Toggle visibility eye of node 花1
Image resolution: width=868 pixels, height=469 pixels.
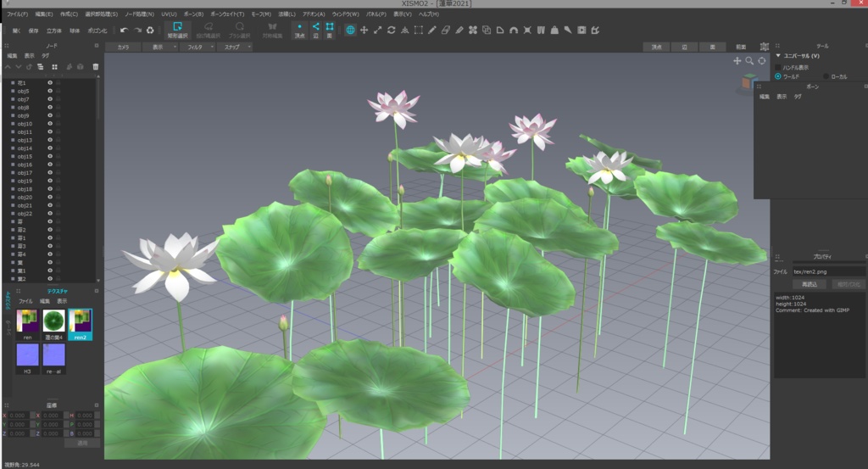tap(50, 82)
